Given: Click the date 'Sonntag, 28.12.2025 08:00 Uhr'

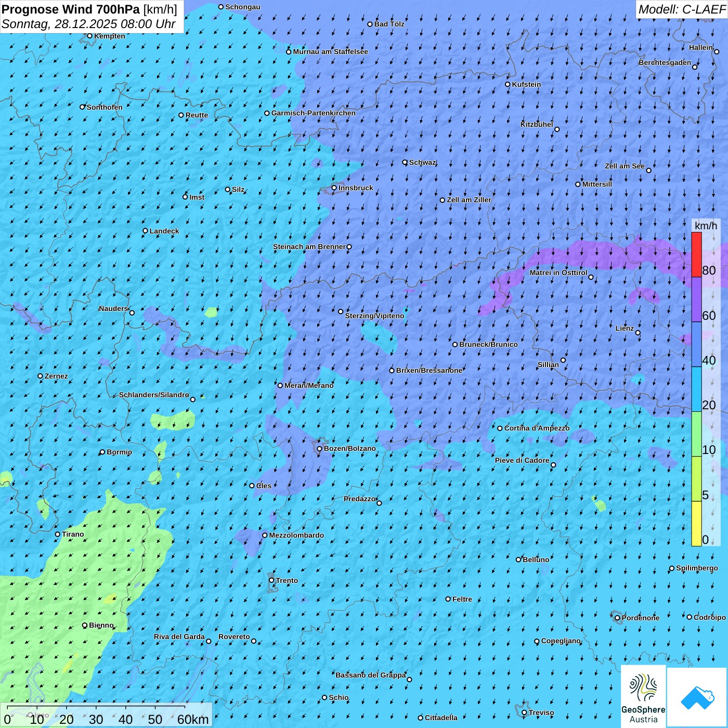Looking at the screenshot, I should [88, 24].
